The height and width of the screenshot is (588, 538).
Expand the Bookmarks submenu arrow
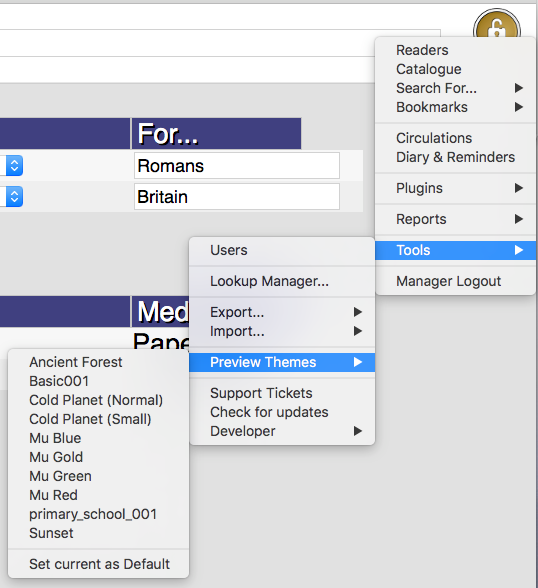(x=519, y=107)
